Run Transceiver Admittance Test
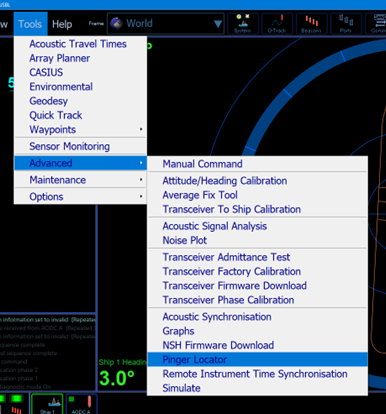 [257, 257]
